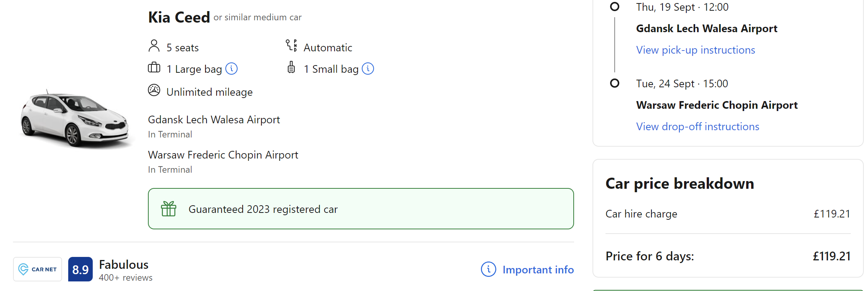Click the white Kia Ceed car image

pos(75,118)
